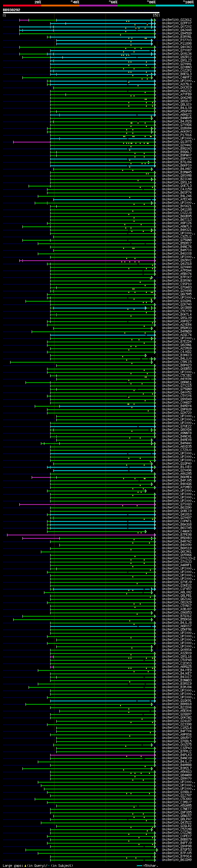197x868 pixels.
Task: Select label UniRef100_A7SMB3
Action: (177, 487)
